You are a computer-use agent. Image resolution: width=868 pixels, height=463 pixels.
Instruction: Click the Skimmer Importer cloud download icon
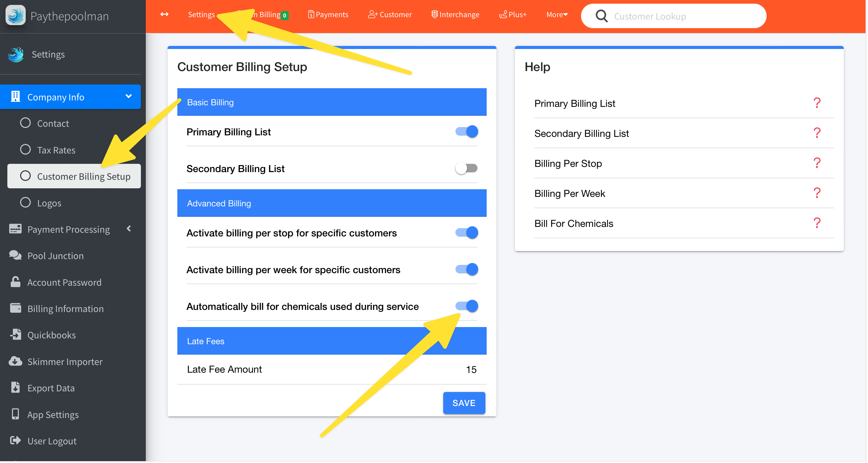[x=15, y=361]
